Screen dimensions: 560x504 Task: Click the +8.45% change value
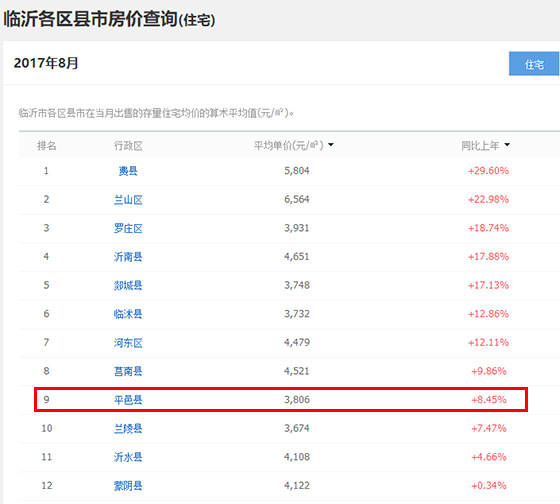pyautogui.click(x=489, y=399)
